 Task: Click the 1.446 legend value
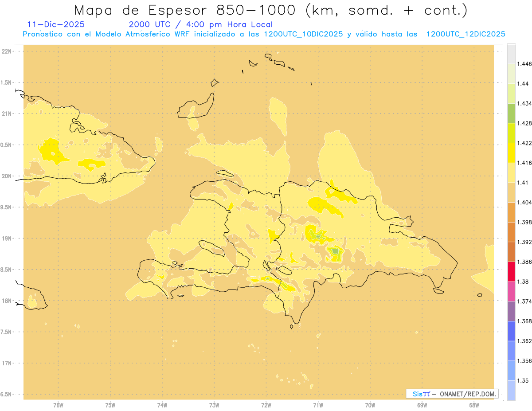524,64
